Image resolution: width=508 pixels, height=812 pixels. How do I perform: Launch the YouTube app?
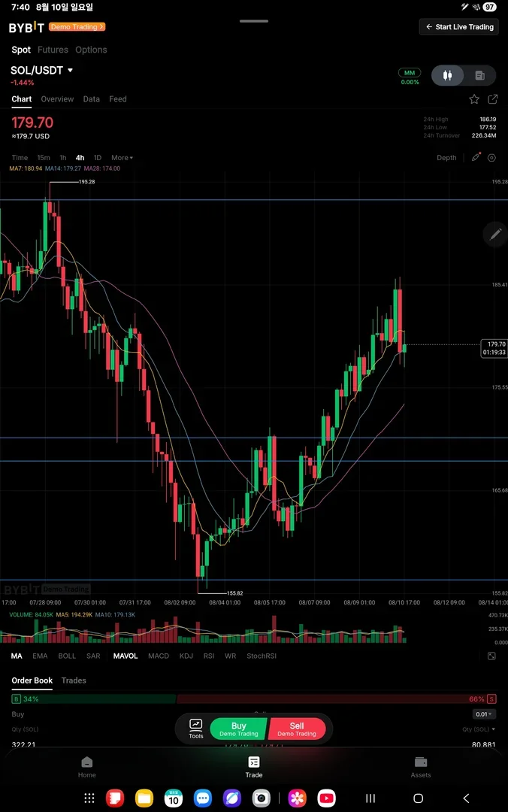(326, 798)
